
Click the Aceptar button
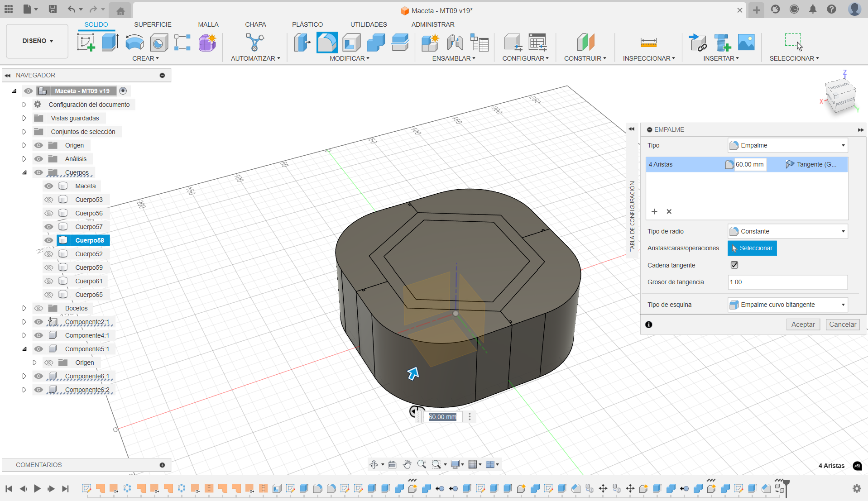click(803, 324)
